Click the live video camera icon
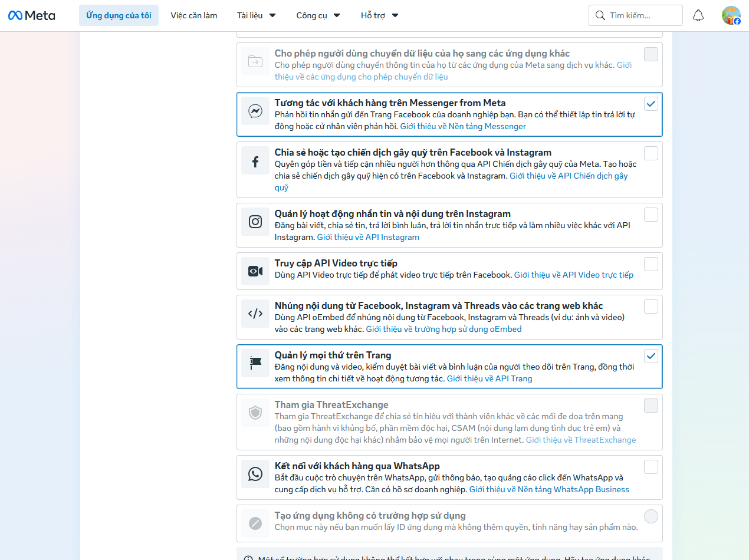 coord(255,272)
